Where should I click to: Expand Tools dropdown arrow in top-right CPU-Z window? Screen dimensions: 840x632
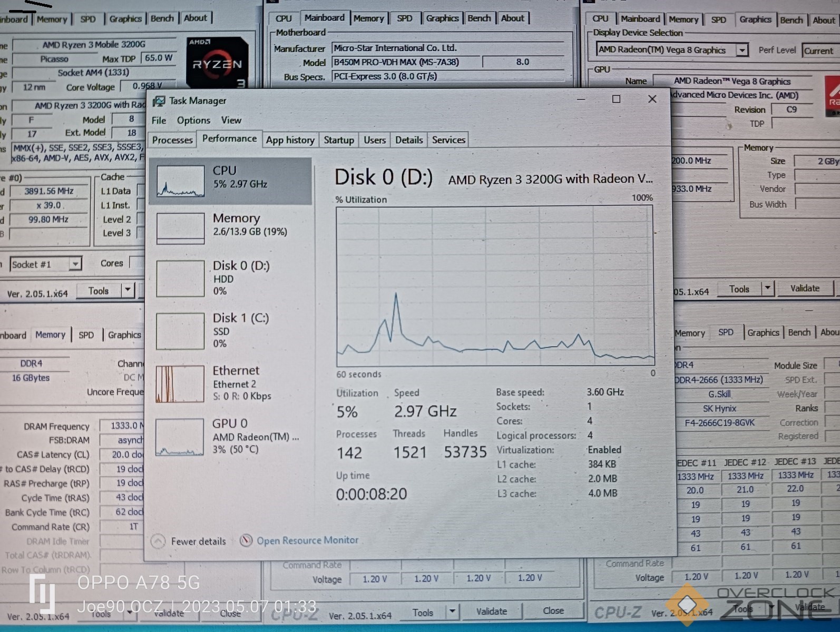767,288
